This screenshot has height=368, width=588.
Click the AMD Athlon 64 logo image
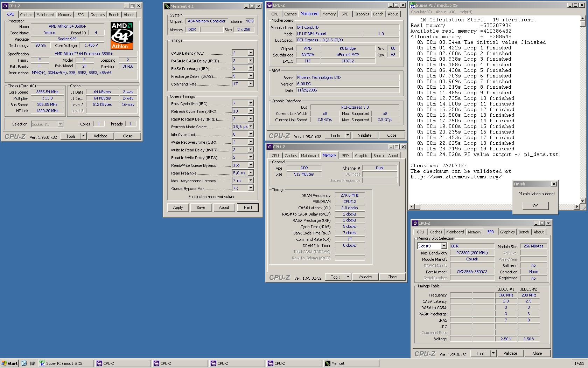(x=122, y=36)
